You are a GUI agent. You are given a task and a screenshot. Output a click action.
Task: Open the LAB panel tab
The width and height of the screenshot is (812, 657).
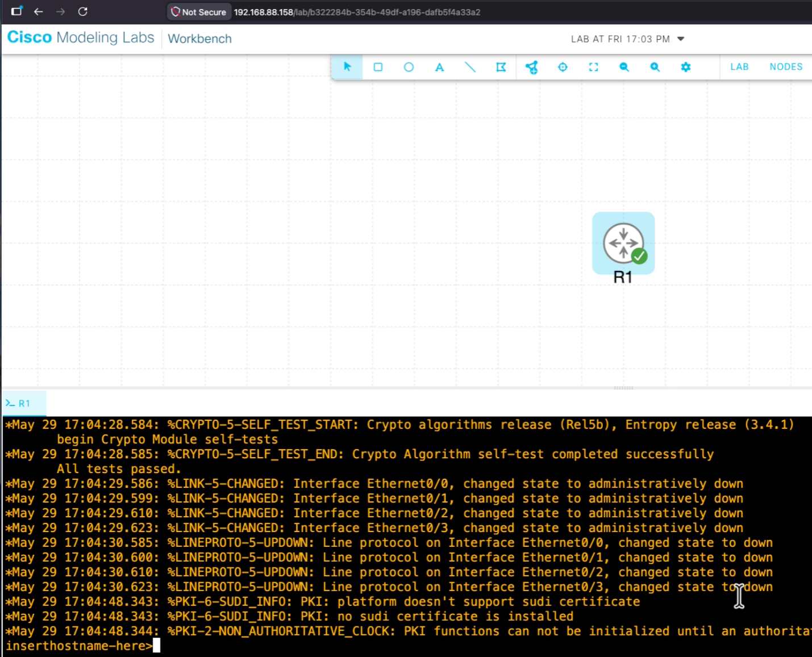(x=739, y=67)
